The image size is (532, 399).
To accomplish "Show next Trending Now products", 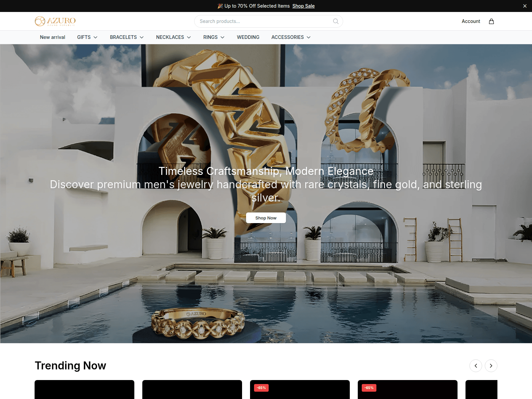I will click(491, 366).
